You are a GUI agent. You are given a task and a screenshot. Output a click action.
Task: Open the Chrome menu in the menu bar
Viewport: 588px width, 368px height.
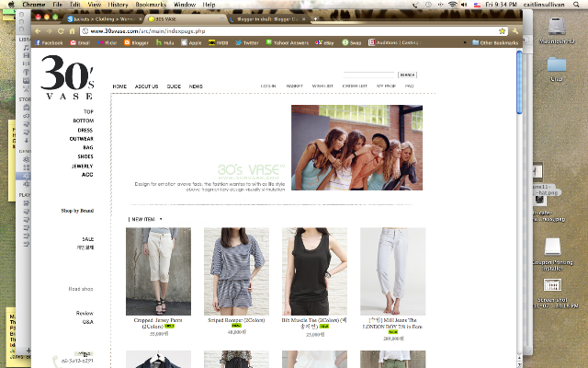[34, 5]
